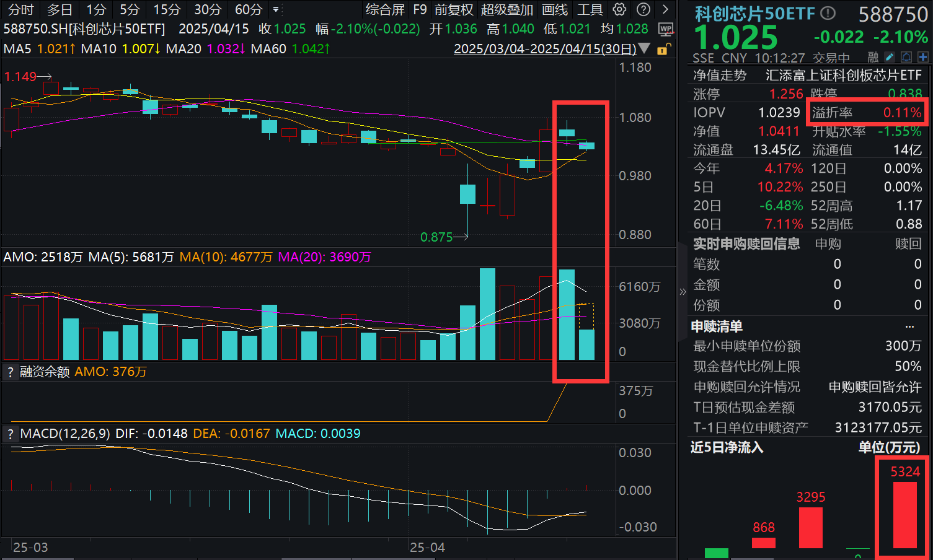The width and height of the screenshot is (933, 560).
Task: Click the 融 margin trading badge
Action: coord(873,57)
